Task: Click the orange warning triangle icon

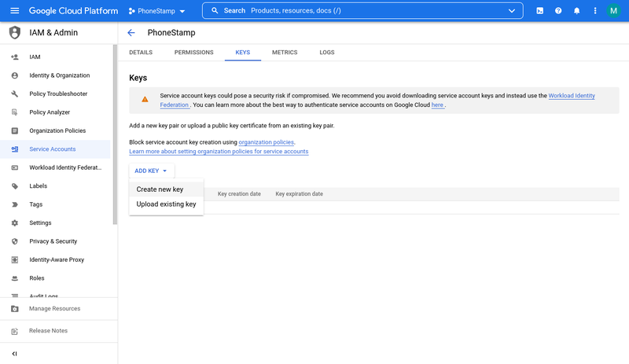Action: (145, 100)
